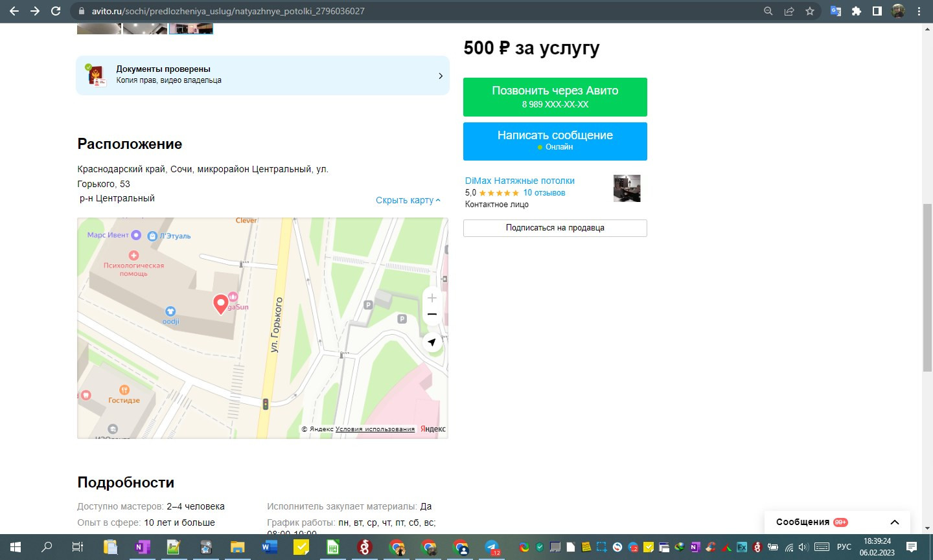Open Telegram from the taskbar
Image resolution: width=933 pixels, height=560 pixels.
[492, 547]
